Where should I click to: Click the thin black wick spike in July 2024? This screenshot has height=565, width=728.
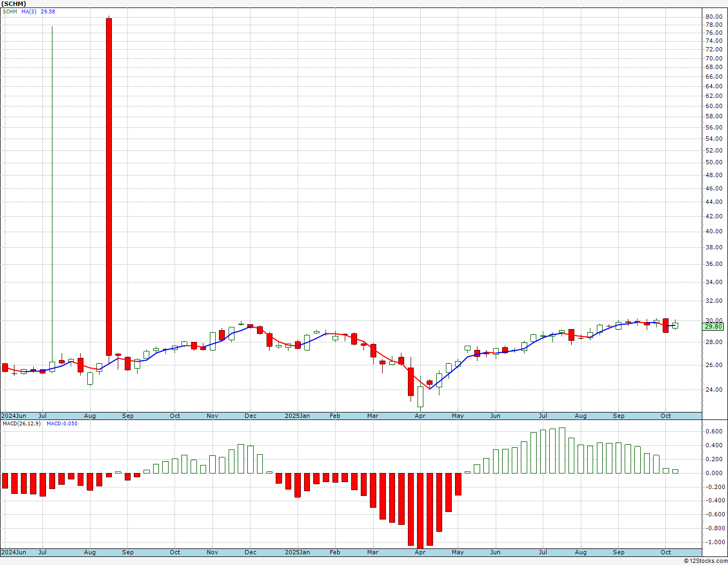tap(52, 194)
